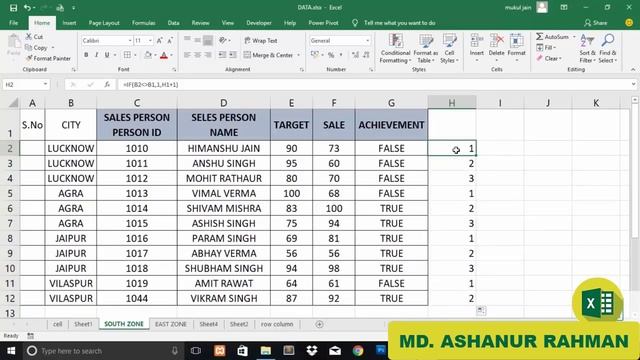Open File Explorer from the taskbar
Viewport: 640px width, 360px height.
coord(266,351)
